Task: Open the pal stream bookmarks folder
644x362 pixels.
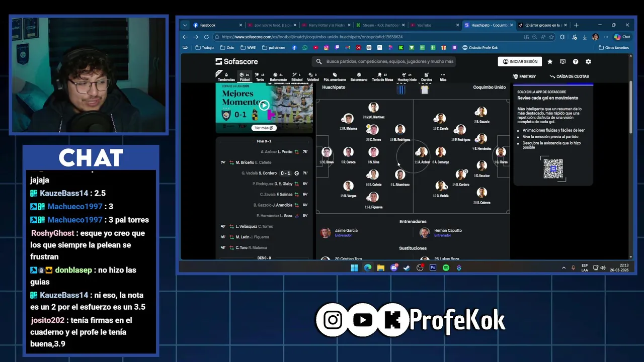Action: tap(274, 48)
